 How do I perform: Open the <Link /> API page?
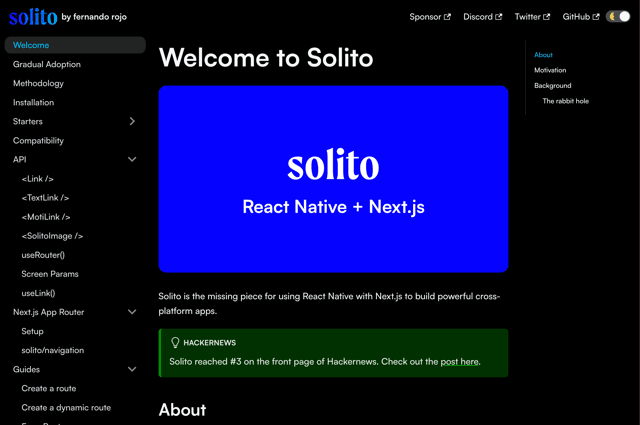point(38,179)
